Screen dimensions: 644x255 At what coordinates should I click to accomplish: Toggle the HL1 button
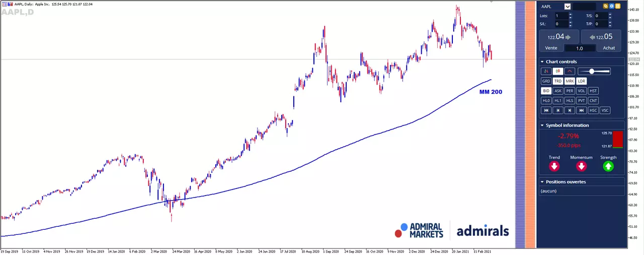[558, 100]
